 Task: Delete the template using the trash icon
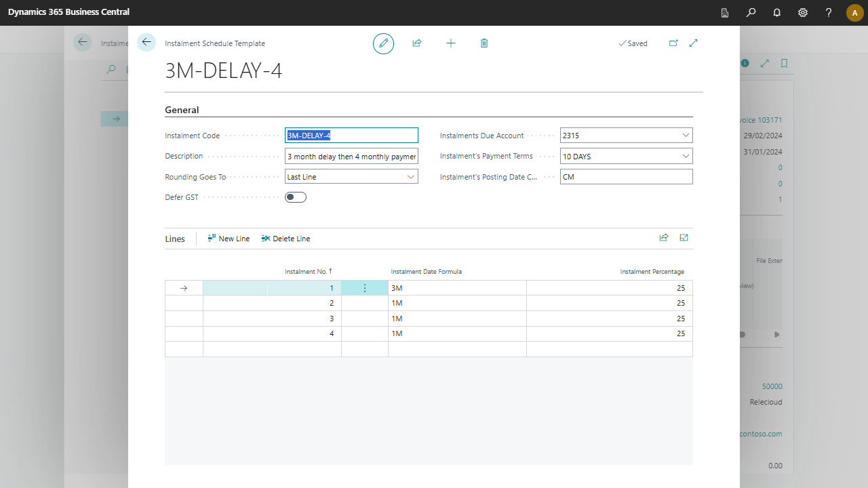click(484, 43)
